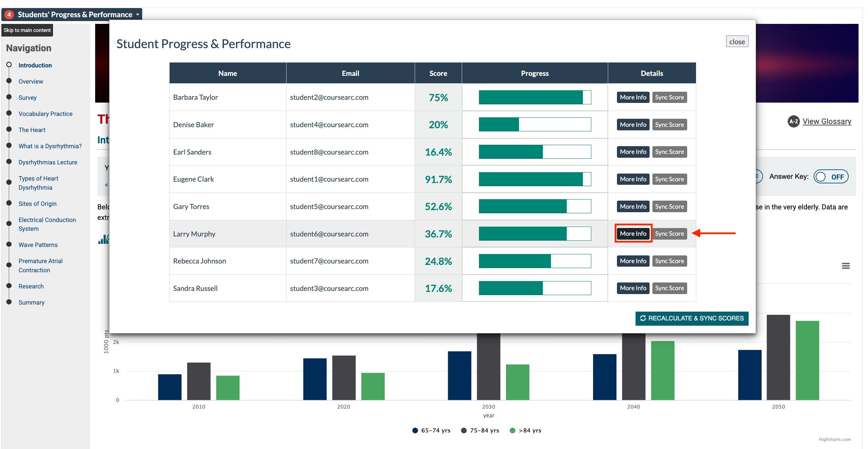Click Earl Sanders's Sync Score button

(x=669, y=152)
